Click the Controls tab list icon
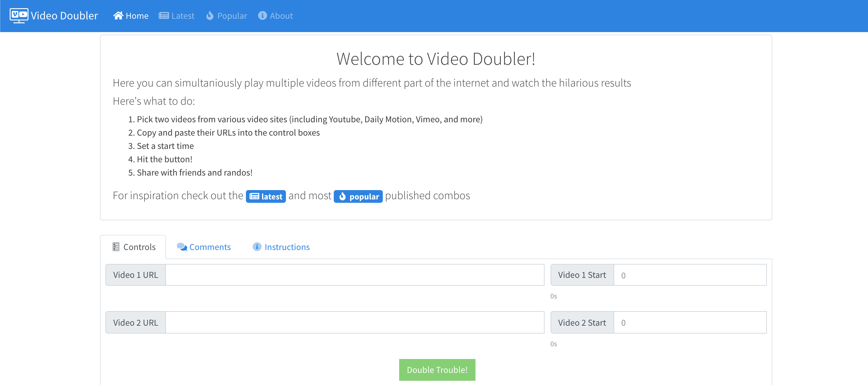The width and height of the screenshot is (868, 385). tap(116, 247)
